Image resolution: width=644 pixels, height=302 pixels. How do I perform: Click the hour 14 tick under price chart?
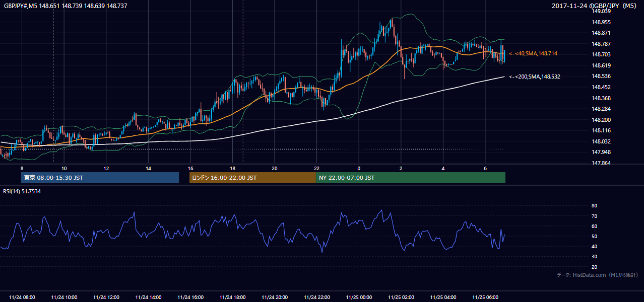[148, 168]
